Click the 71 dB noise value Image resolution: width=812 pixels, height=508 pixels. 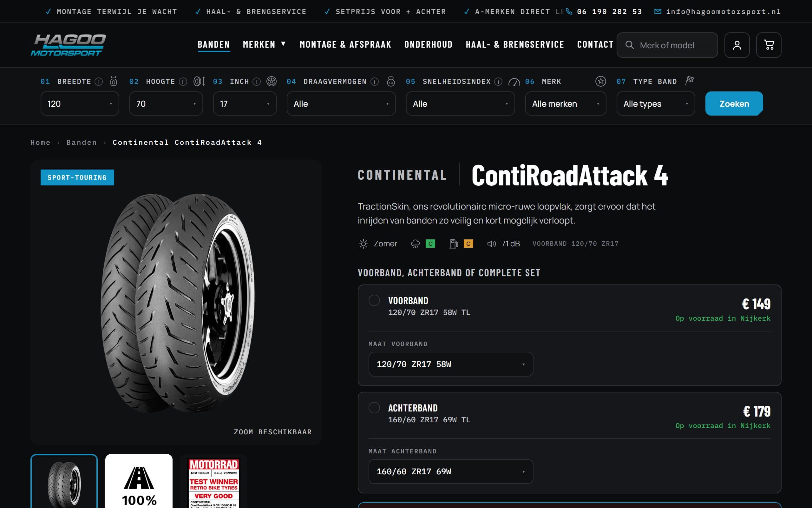(510, 244)
